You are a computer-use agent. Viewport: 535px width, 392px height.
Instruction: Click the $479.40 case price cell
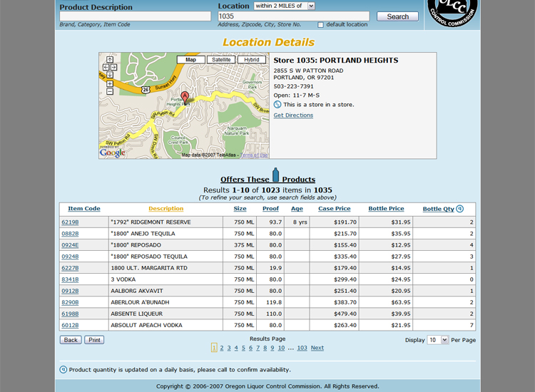[x=334, y=314]
